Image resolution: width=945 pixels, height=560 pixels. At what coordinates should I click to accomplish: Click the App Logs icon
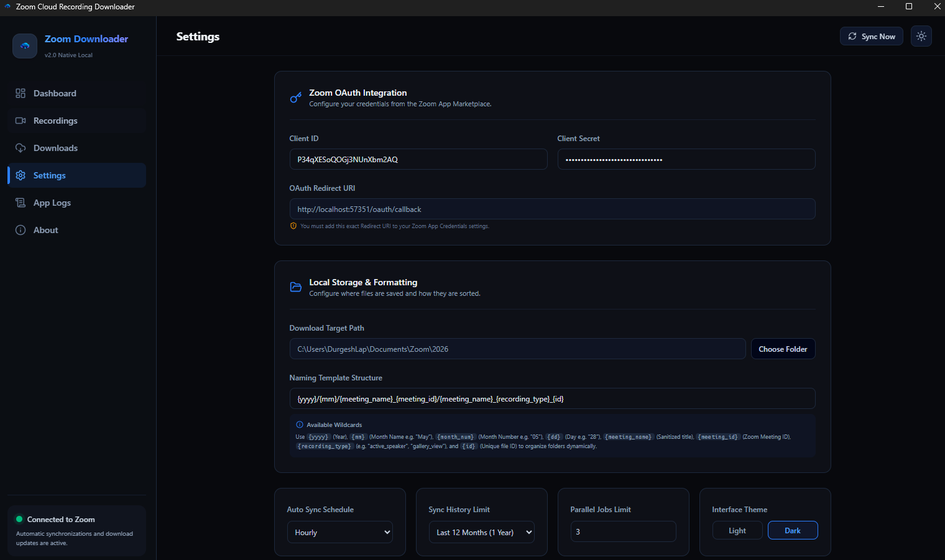21,203
